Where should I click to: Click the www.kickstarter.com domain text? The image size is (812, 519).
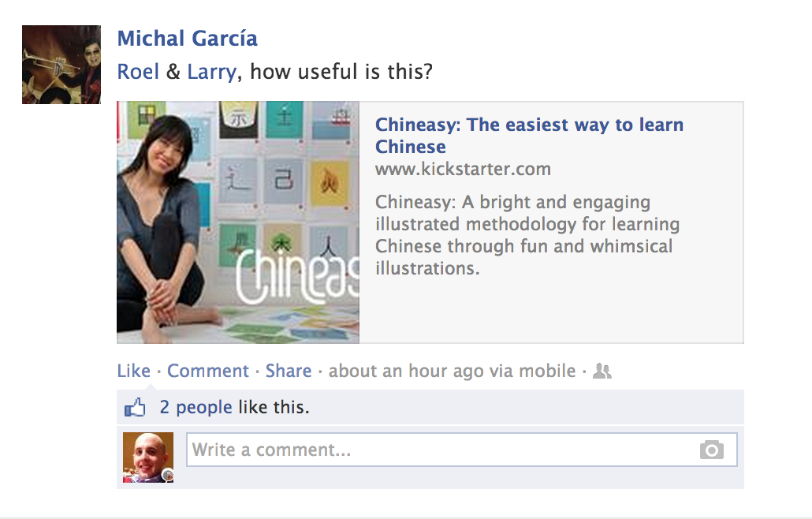coord(463,169)
